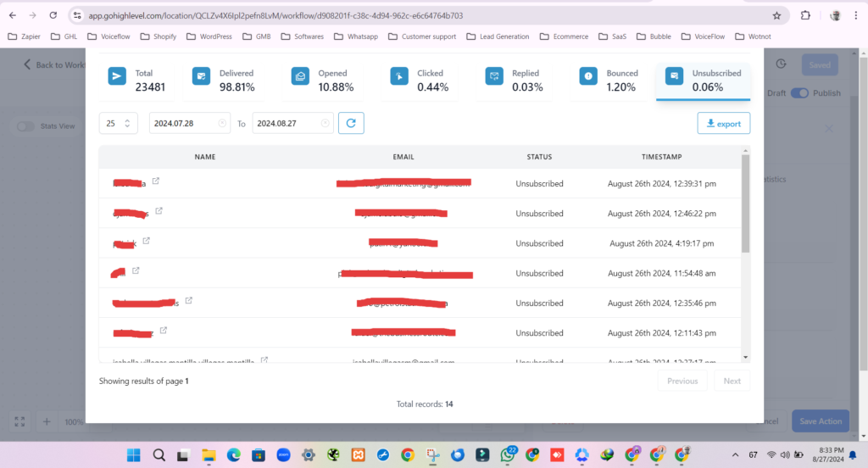Go to the Next results page
This screenshot has width=868, height=468.
point(732,381)
